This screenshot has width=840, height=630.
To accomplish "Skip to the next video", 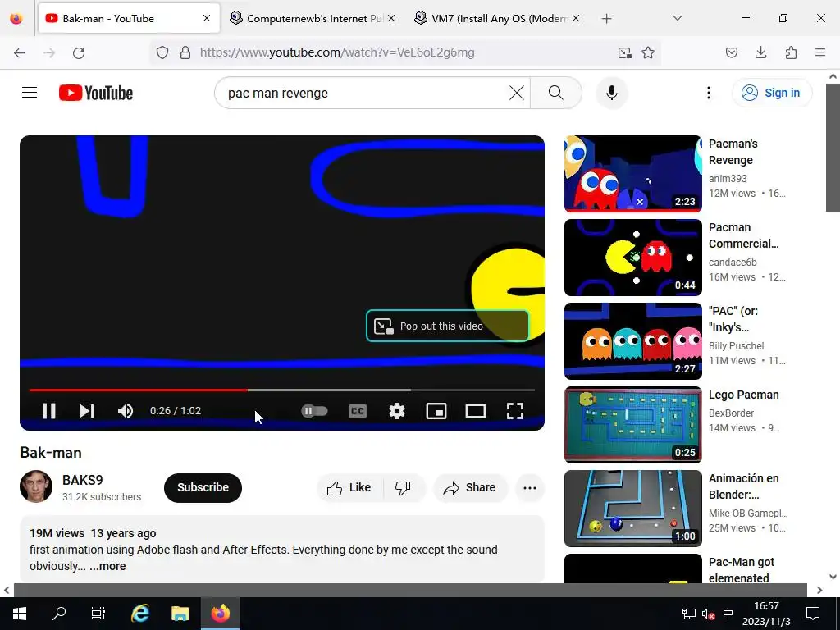I will (x=87, y=411).
